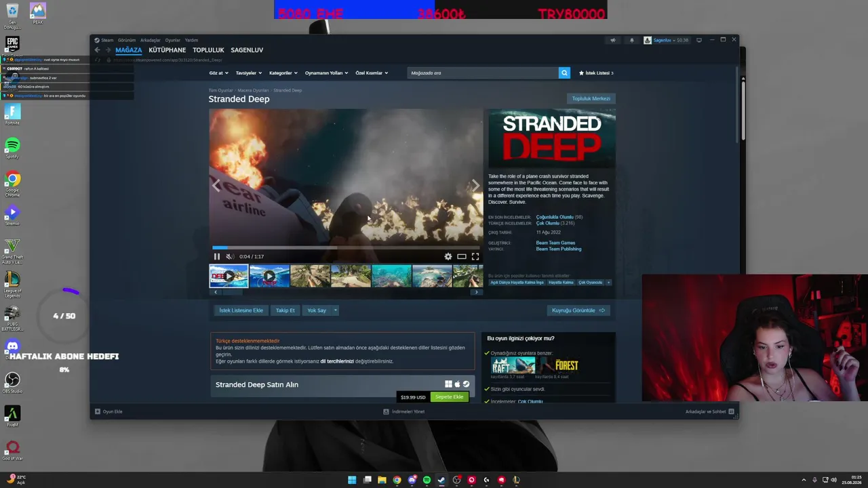Click the Hayatta Kalma tag
This screenshot has width=868, height=488.
point(561,283)
